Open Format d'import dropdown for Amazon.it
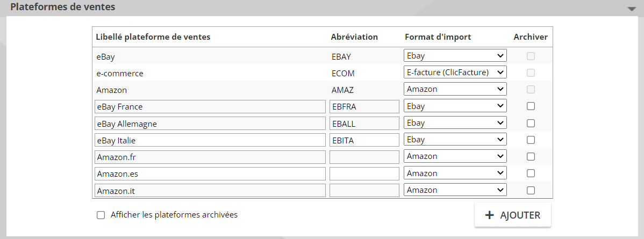644x239 pixels. point(455,190)
